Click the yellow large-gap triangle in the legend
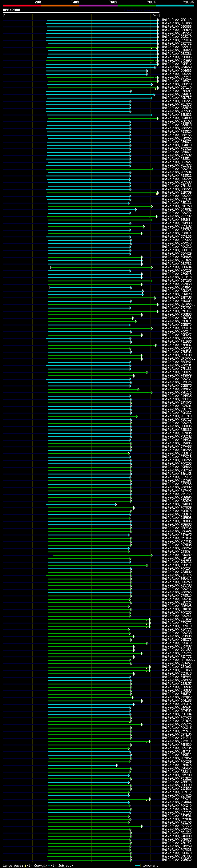Image resolution: width=197 pixels, height=868 pixels. [25, 865]
